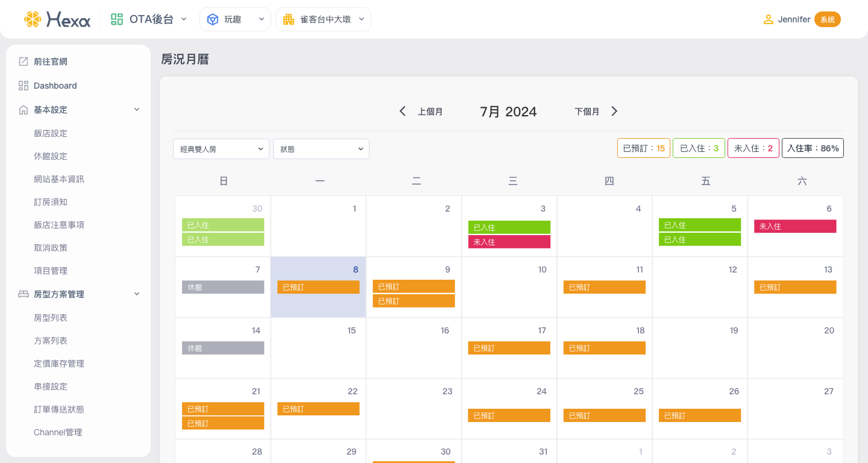Viewport: 868px width, 463px height.
Task: Click the 房型方案管理 bed icon
Action: (24, 294)
